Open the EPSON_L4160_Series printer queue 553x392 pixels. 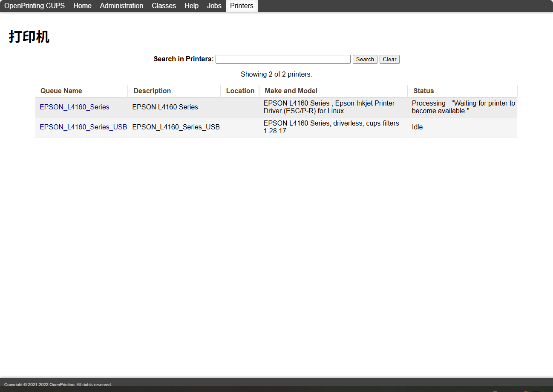click(x=74, y=107)
